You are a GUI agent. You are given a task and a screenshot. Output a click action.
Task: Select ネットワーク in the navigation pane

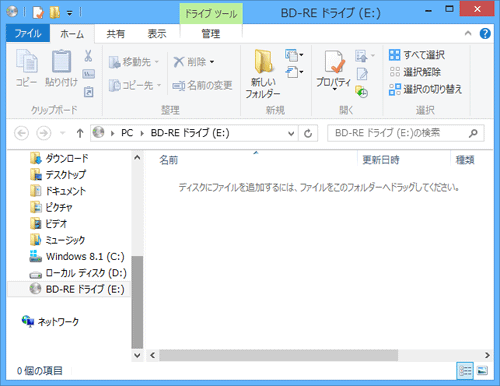(x=51, y=322)
